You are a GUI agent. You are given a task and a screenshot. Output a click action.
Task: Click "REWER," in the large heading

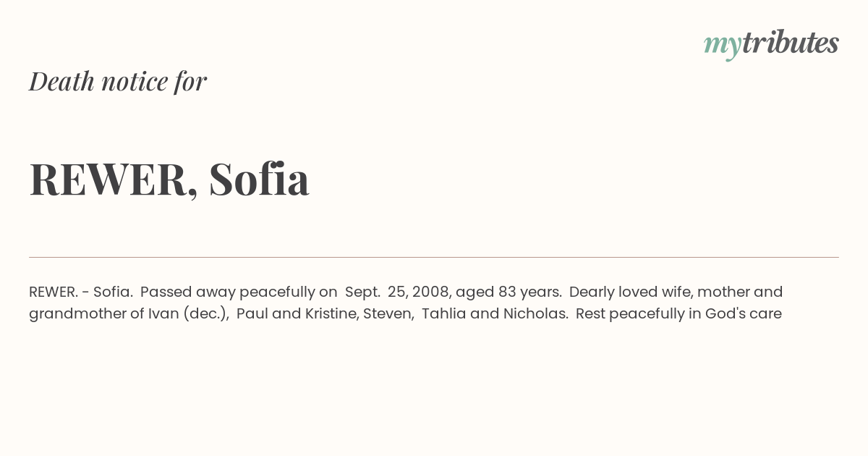[x=114, y=180]
